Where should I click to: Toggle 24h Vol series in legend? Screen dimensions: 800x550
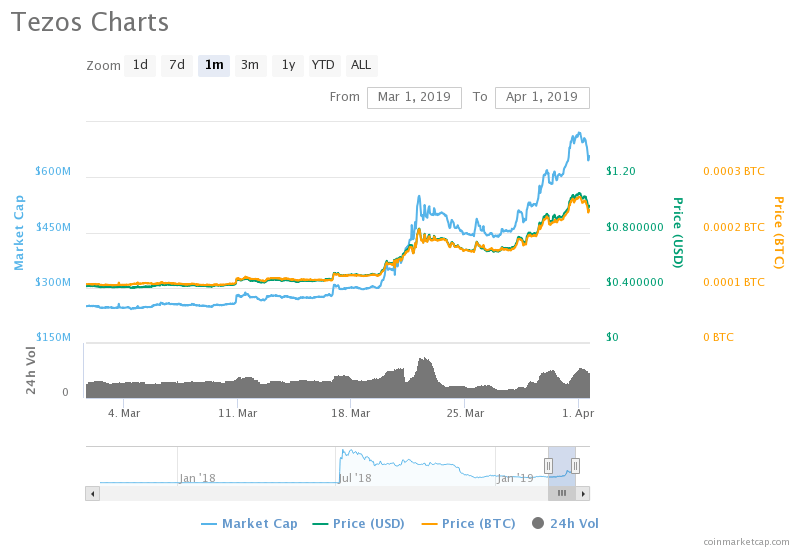[x=566, y=523]
